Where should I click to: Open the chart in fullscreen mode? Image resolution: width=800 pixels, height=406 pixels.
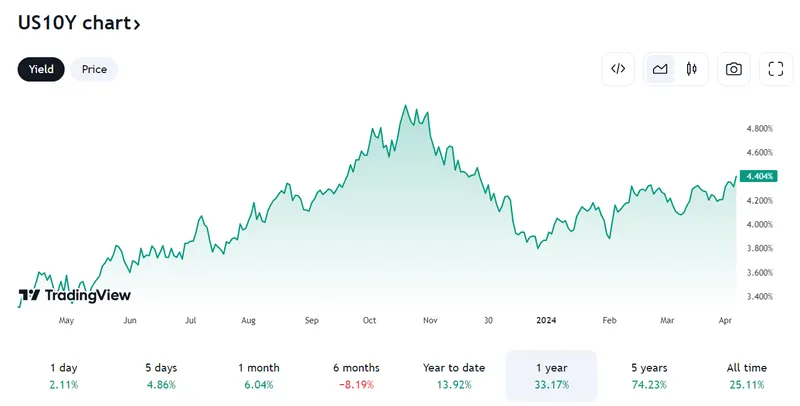click(776, 69)
